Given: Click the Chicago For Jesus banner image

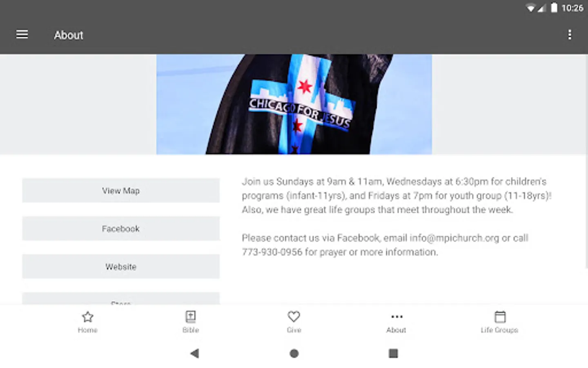Looking at the screenshot, I should pos(294,104).
